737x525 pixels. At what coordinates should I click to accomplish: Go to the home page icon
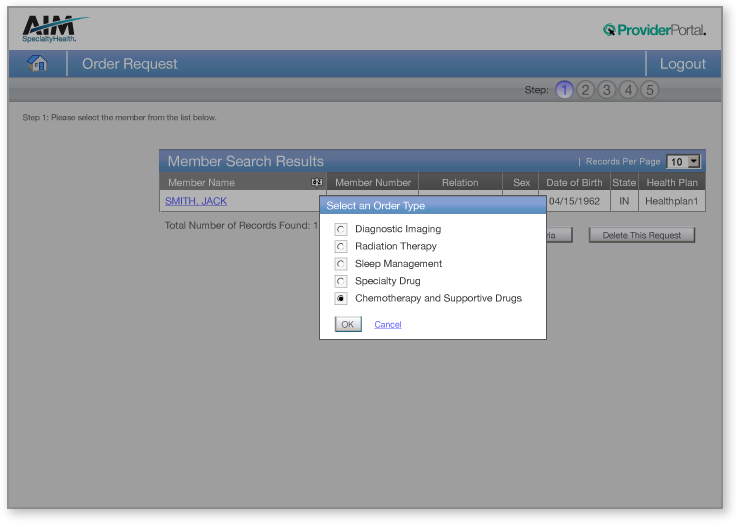coord(37,63)
